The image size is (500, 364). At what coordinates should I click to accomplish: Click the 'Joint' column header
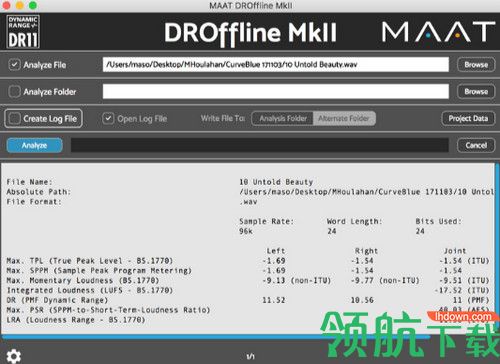455,251
